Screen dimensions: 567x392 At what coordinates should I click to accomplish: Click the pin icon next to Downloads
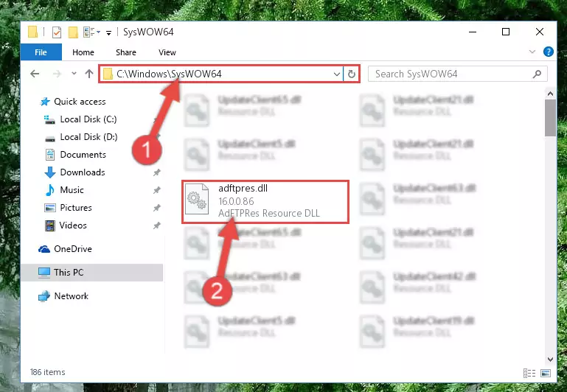click(156, 172)
